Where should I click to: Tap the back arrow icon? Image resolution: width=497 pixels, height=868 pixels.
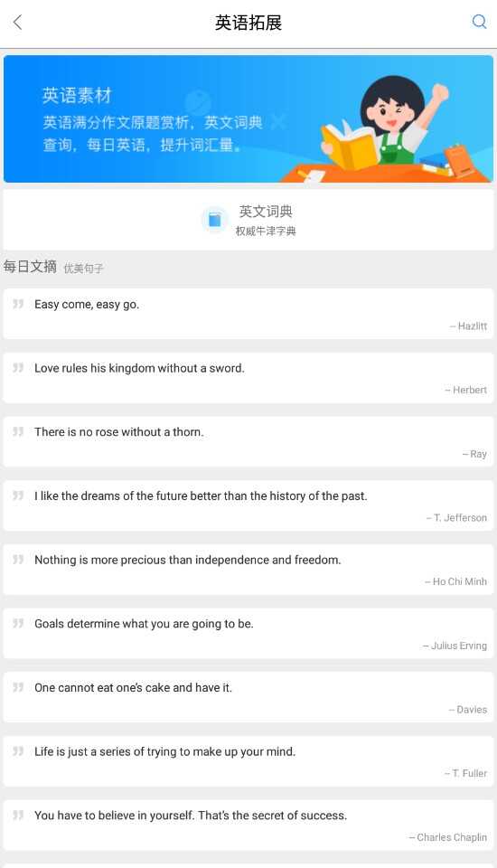(18, 23)
